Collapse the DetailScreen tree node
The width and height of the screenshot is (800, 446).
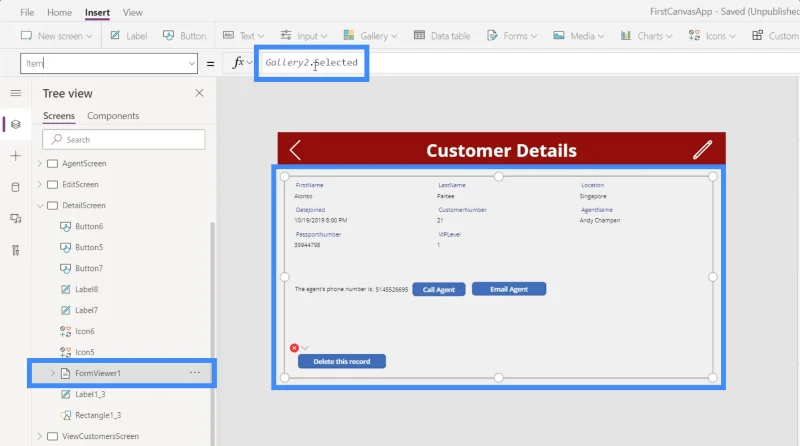pyautogui.click(x=40, y=206)
